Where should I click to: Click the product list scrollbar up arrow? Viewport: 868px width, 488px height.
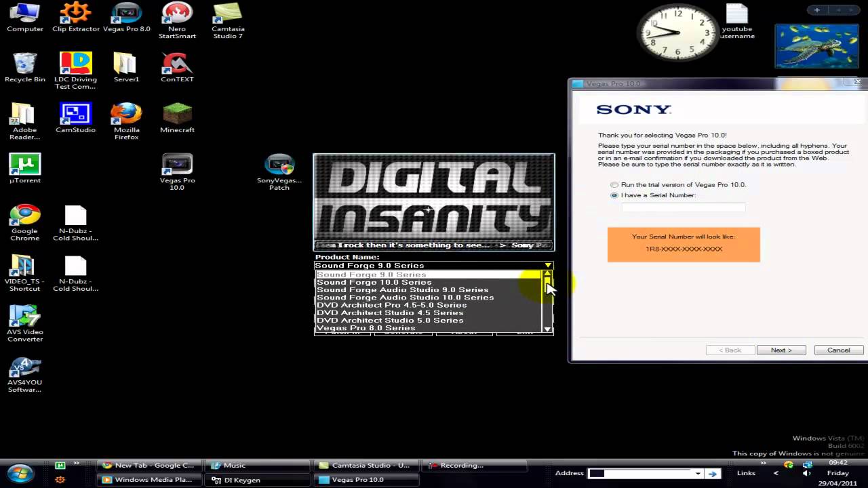(548, 274)
